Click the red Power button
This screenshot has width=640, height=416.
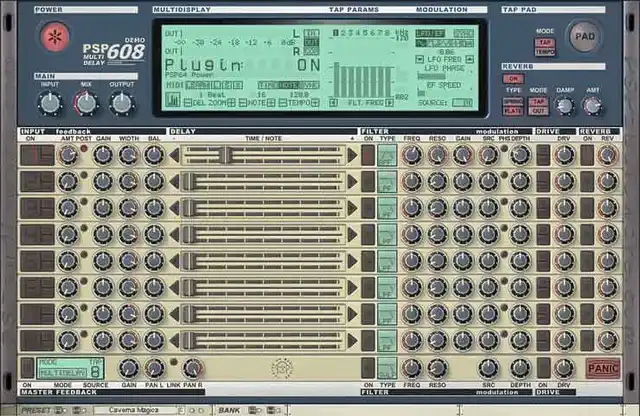[55, 37]
